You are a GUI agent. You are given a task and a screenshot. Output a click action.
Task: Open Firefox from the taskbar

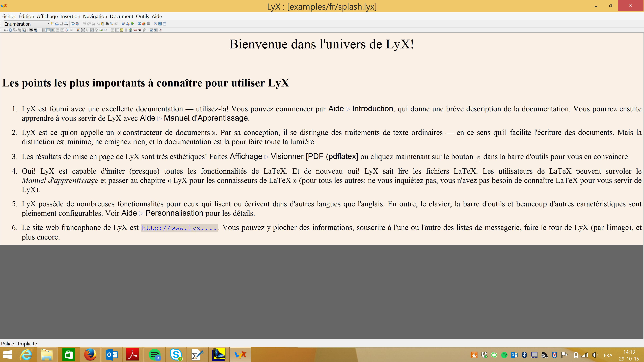(x=90, y=354)
